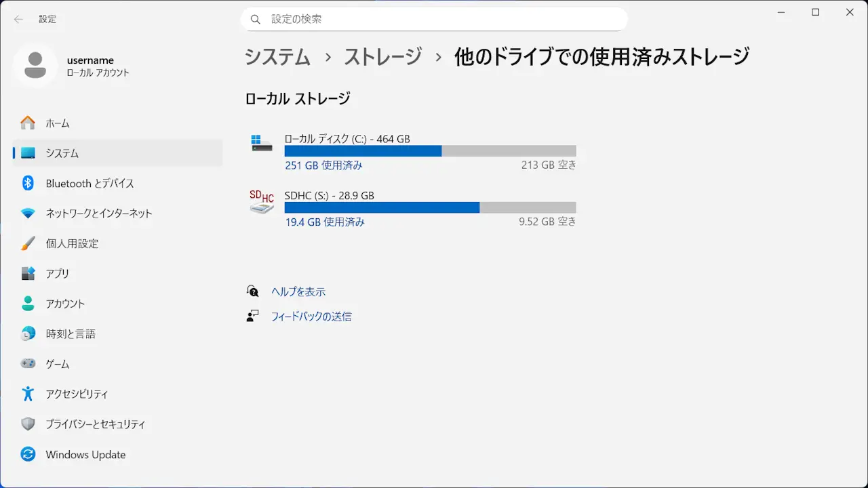Screen dimensions: 868x488
Task: Click the back arrow in Settings header
Action: 18,19
